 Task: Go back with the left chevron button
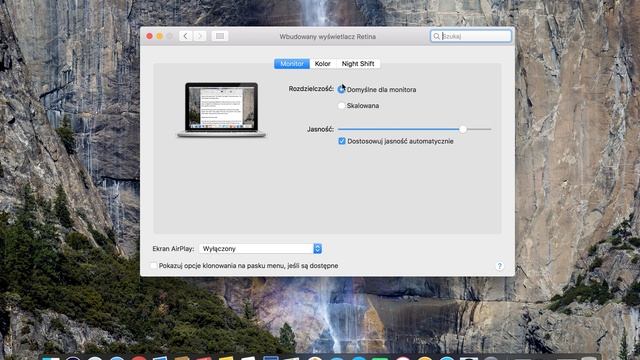pyautogui.click(x=185, y=36)
